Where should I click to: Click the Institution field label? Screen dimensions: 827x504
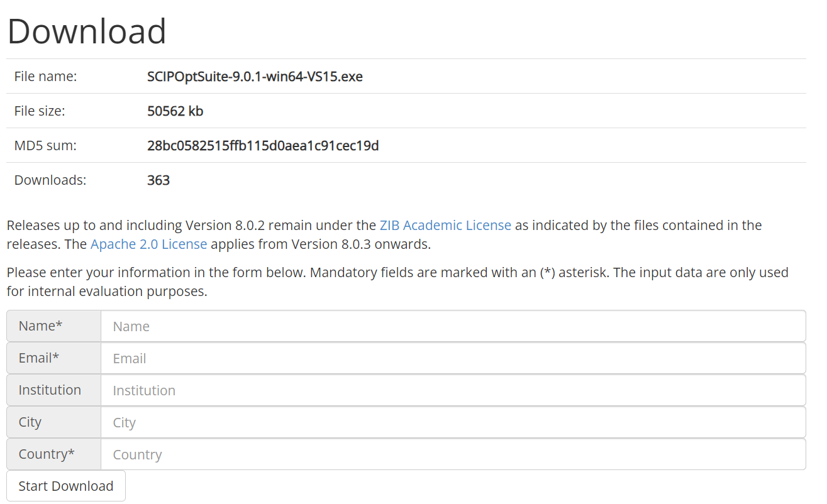click(50, 390)
